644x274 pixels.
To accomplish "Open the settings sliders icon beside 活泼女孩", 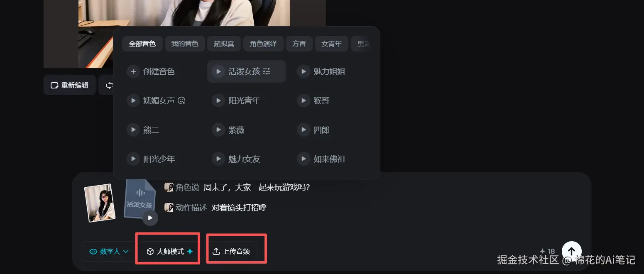I will (x=267, y=71).
